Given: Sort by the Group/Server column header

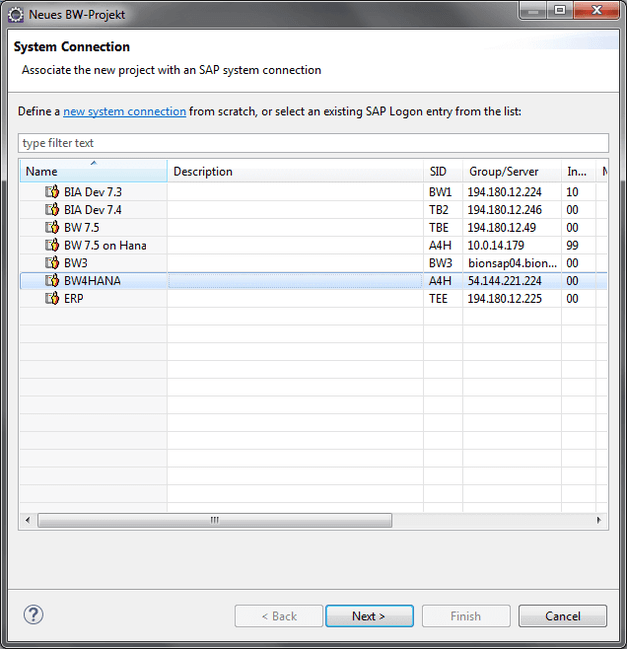Looking at the screenshot, I should (512, 171).
